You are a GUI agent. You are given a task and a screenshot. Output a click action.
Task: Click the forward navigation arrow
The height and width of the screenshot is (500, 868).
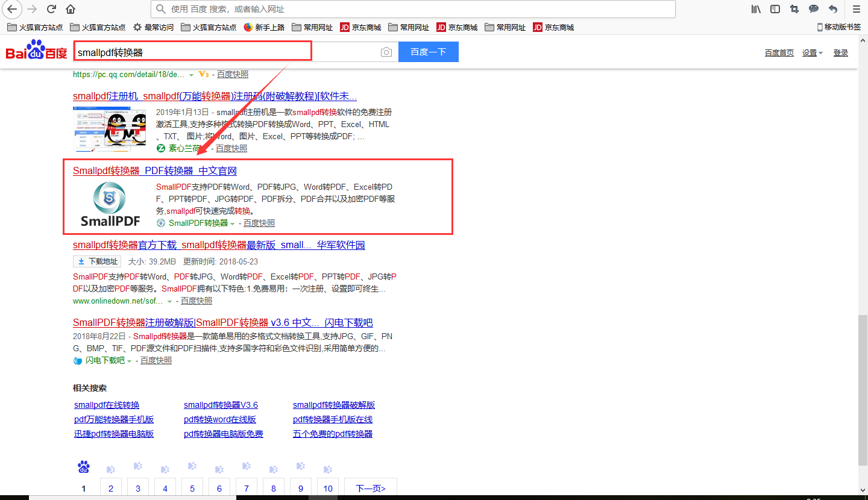click(33, 9)
